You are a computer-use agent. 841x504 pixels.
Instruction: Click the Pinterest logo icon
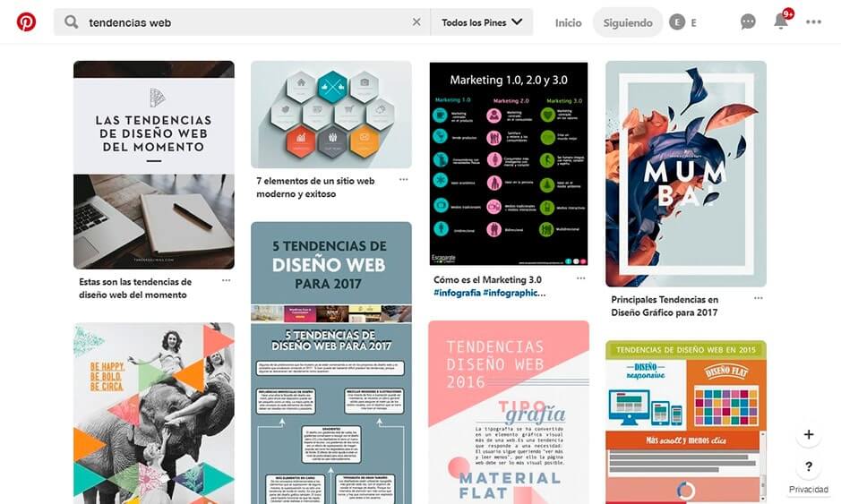pyautogui.click(x=26, y=22)
